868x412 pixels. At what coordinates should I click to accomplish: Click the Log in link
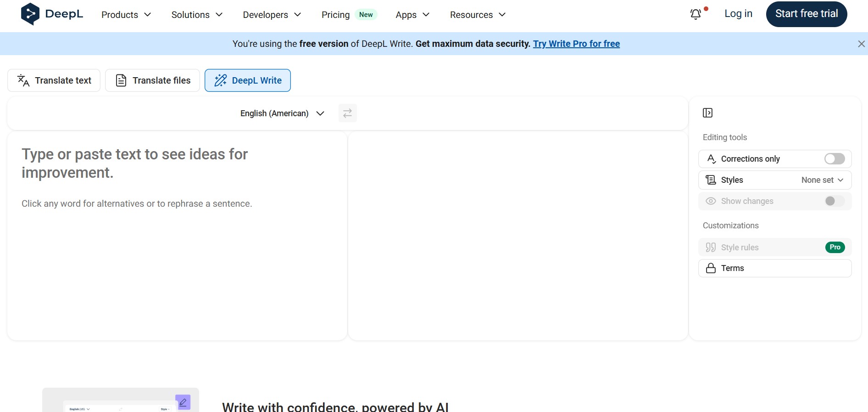click(738, 14)
